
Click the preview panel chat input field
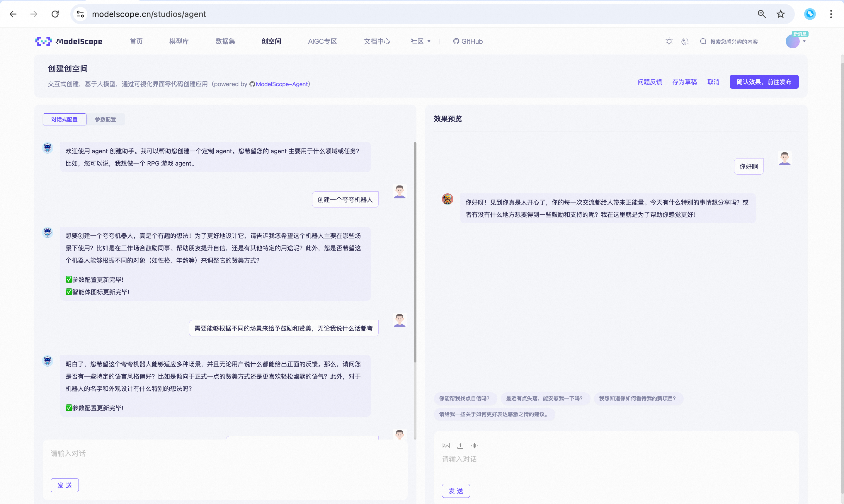[x=616, y=459]
